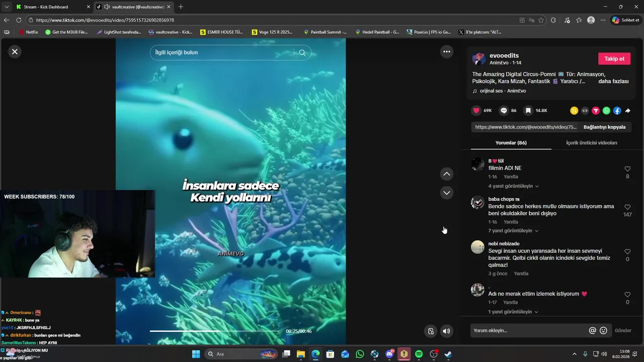Screen dimensions: 644x362
Task: Click the TikTok URL address bar
Action: tap(272, 20)
